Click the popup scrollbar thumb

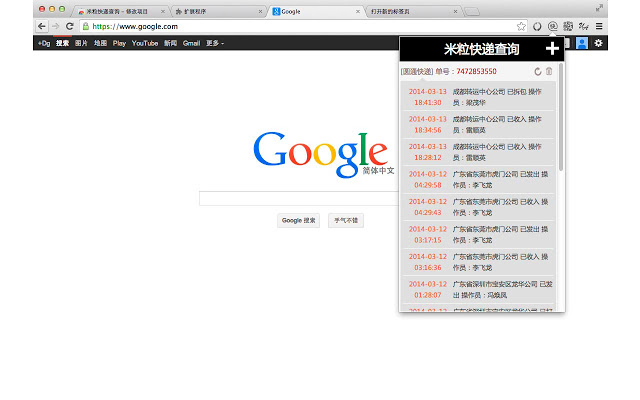point(561,117)
